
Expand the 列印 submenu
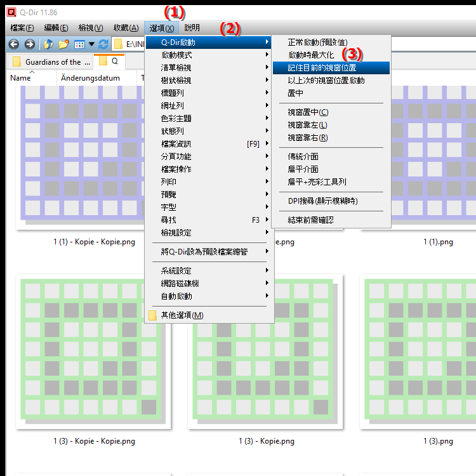click(x=209, y=182)
